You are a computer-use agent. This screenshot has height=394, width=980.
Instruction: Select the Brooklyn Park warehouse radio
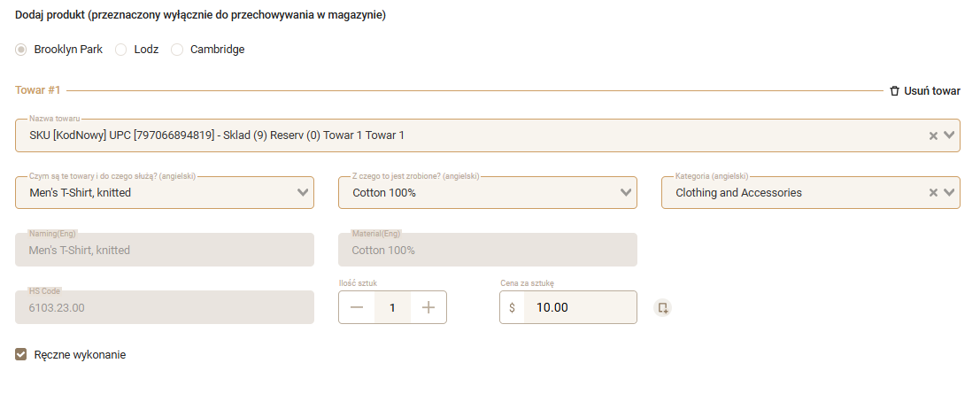(x=22, y=50)
